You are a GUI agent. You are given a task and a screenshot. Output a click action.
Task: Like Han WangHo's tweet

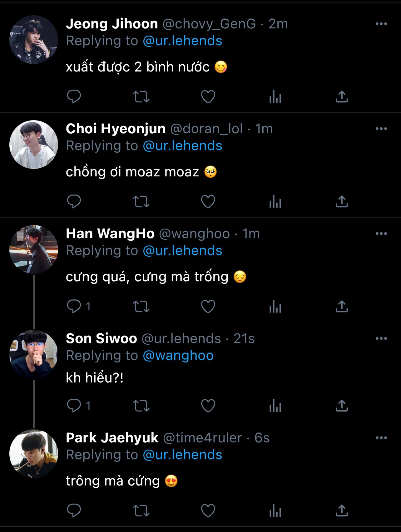(x=208, y=306)
